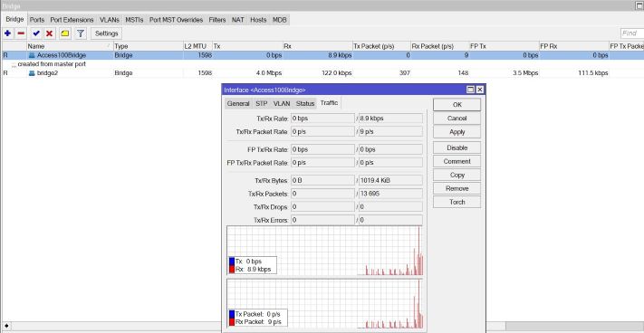
Task: Click blue Tx legend color swatch
Action: coord(232,262)
